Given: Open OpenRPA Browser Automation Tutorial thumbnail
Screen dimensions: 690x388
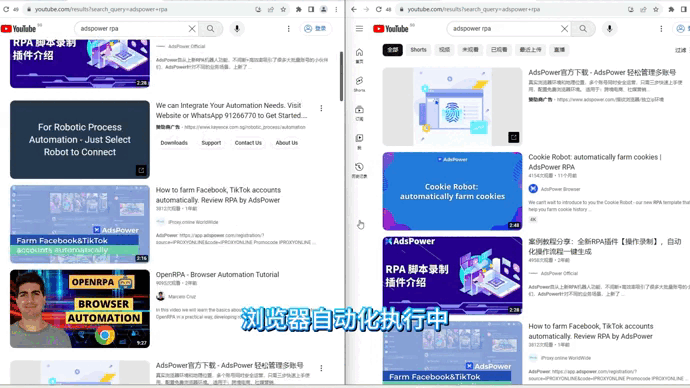Looking at the screenshot, I should tap(80, 309).
